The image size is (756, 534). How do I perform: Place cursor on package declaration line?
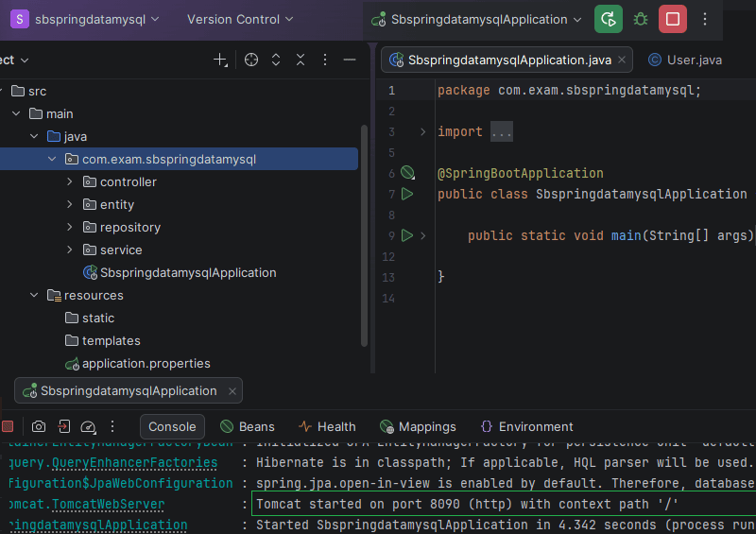[x=569, y=90]
